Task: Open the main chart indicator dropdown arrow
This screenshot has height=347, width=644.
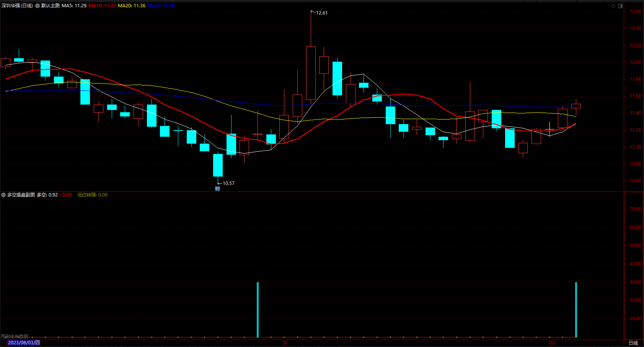Action: [x=37, y=6]
